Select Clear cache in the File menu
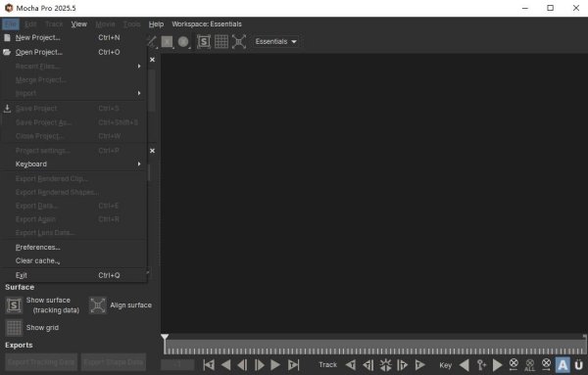The image size is (588, 375). tap(73, 260)
